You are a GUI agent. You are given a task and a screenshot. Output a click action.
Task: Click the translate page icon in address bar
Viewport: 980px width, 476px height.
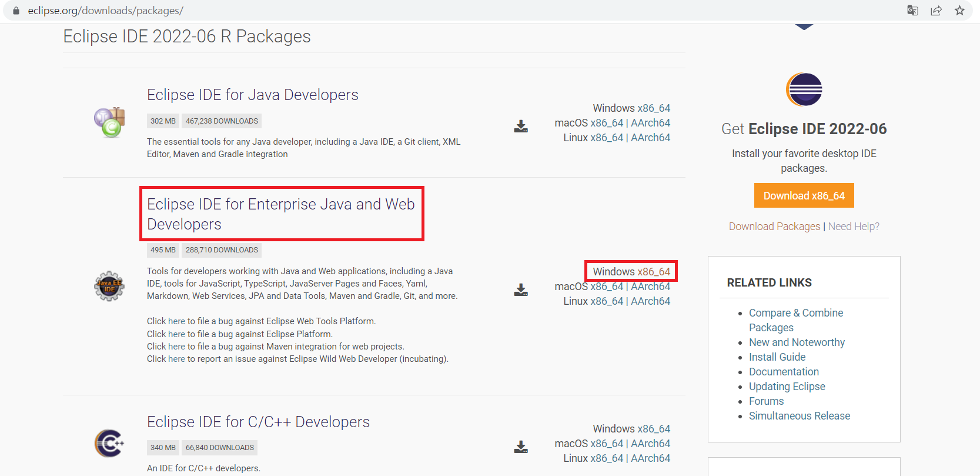click(x=912, y=11)
